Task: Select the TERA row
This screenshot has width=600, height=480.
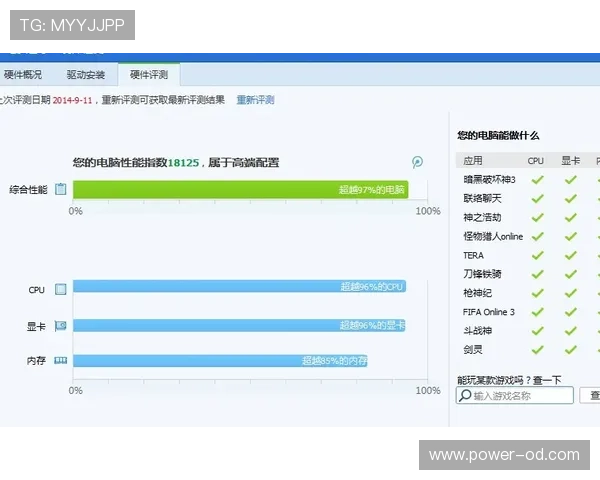Action: pyautogui.click(x=528, y=255)
